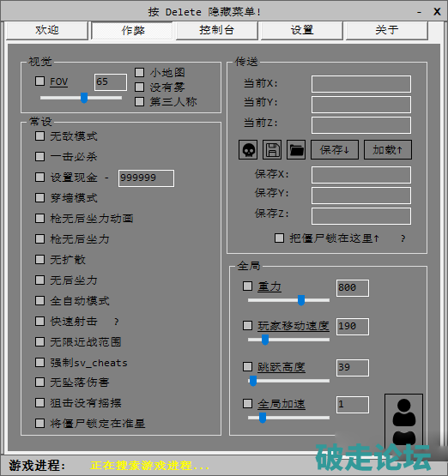Click the 加载↑ button
Viewport: 448px width, 476px height.
388,149
